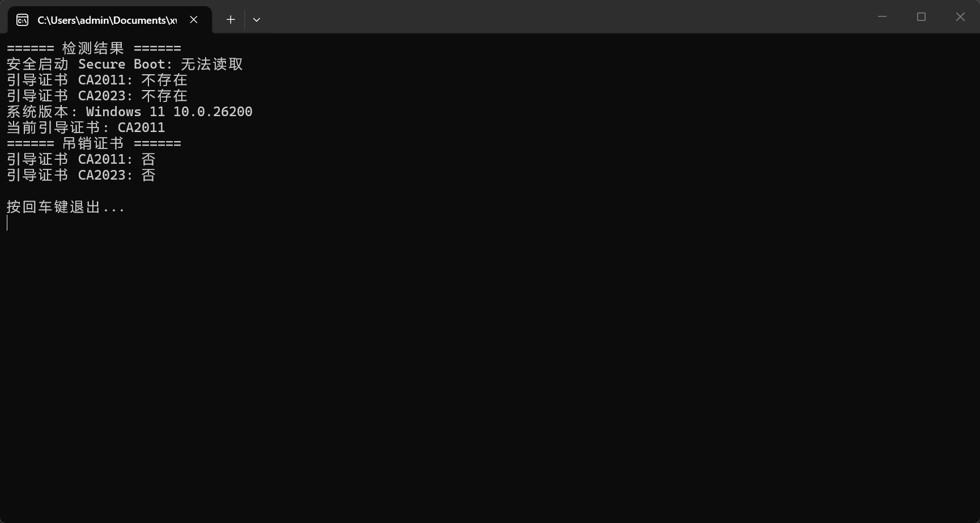Click the '检测结果' header line
The height and width of the screenshot is (523, 980).
click(94, 48)
